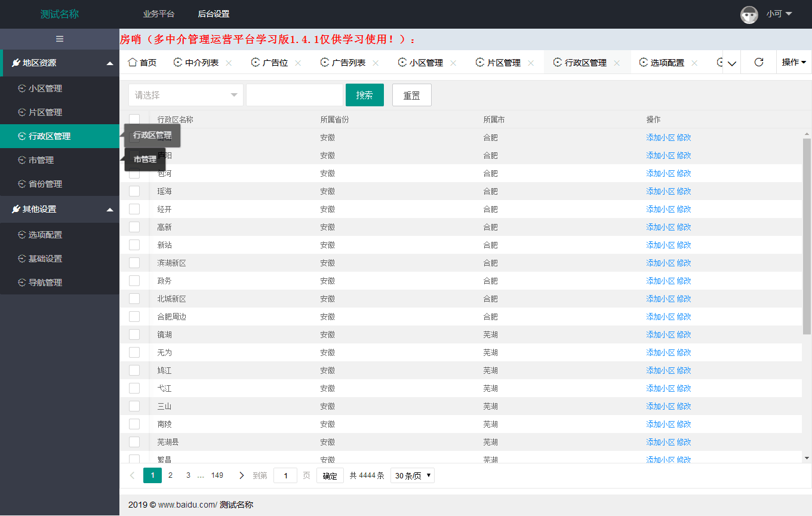Open 省份管理 in the sidebar
The height and width of the screenshot is (516, 812).
point(60,184)
